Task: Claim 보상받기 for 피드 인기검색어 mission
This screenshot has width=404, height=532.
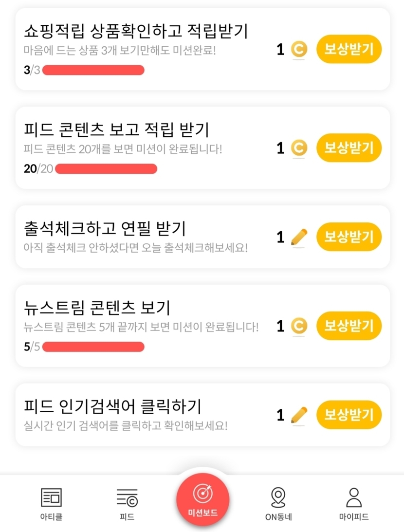Action: point(349,415)
